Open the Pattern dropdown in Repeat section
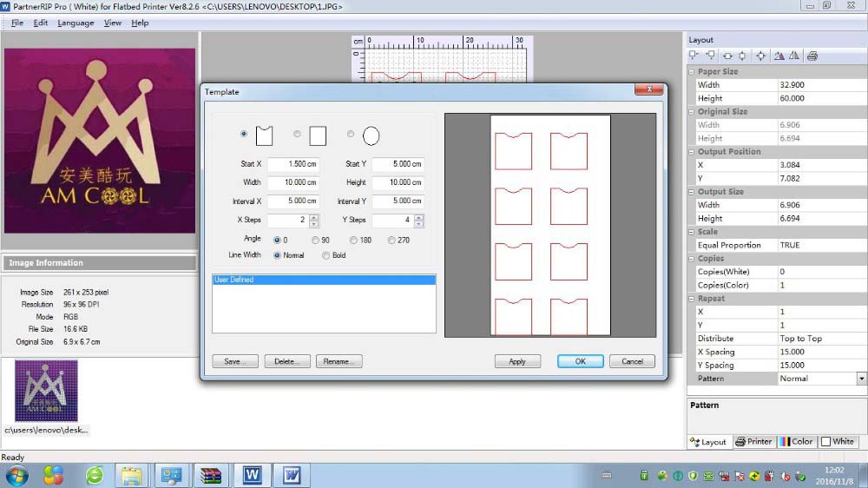This screenshot has height=488, width=868. (861, 379)
